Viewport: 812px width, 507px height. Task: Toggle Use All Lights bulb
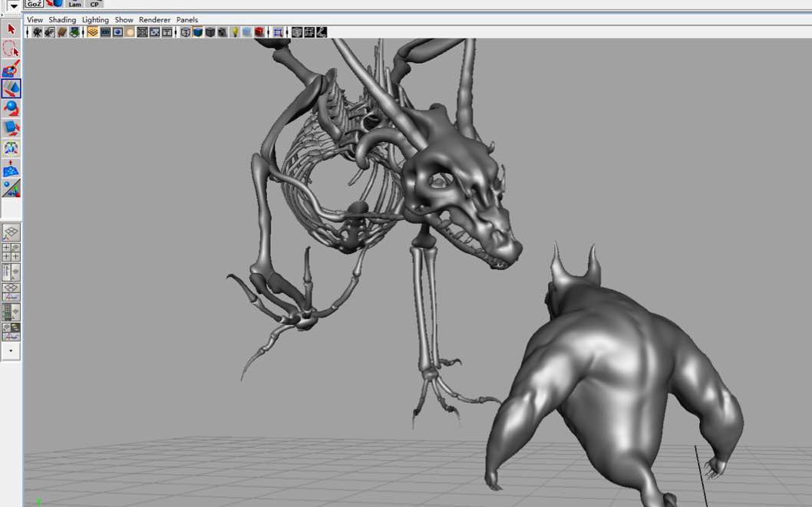[x=235, y=32]
